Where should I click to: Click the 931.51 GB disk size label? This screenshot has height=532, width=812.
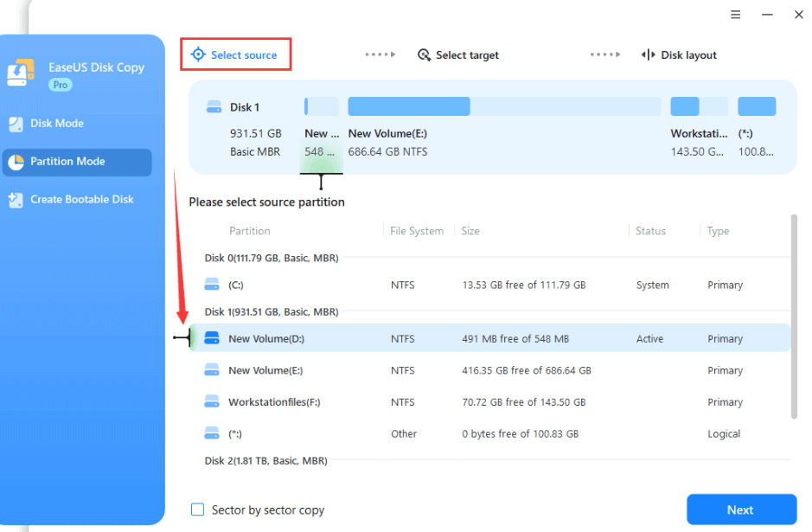(x=256, y=133)
